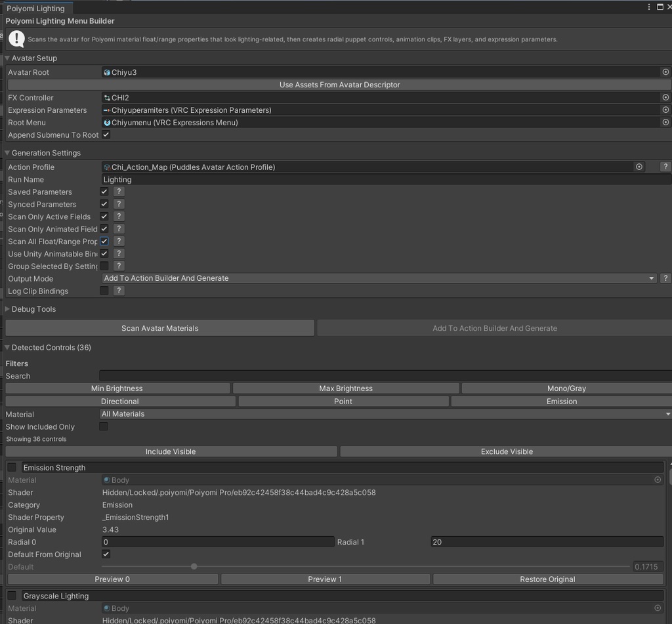The image size is (672, 624).
Task: Click Preview 1 button
Action: pos(325,579)
